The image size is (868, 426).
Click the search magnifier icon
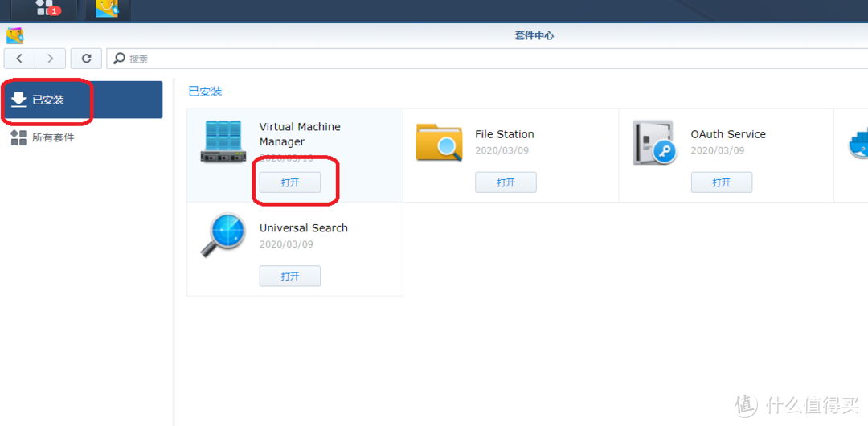point(118,58)
